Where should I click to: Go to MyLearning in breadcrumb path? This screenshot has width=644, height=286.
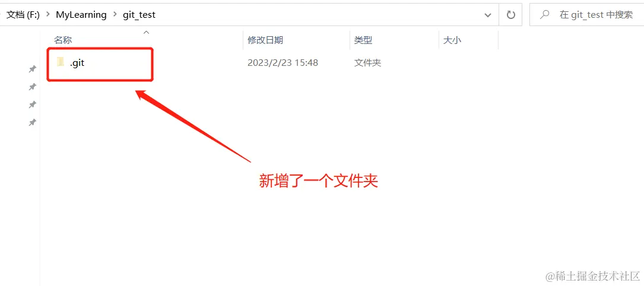pyautogui.click(x=81, y=15)
